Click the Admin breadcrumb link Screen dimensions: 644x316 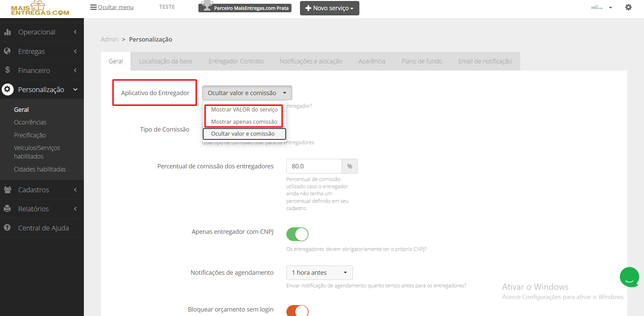coord(109,40)
